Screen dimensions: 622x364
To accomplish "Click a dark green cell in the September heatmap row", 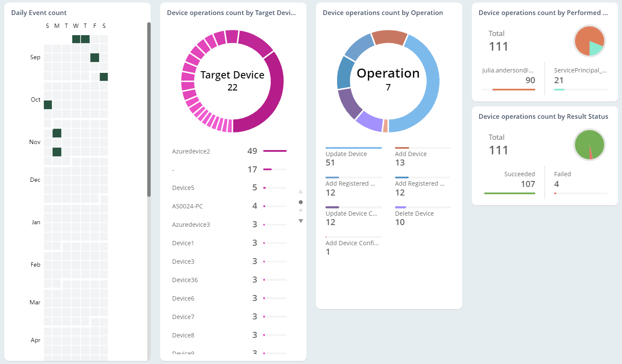I will tap(94, 57).
